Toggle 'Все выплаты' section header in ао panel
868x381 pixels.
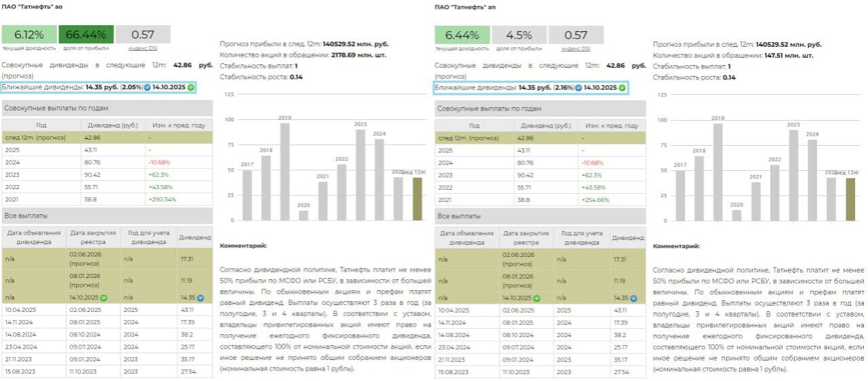(106, 216)
